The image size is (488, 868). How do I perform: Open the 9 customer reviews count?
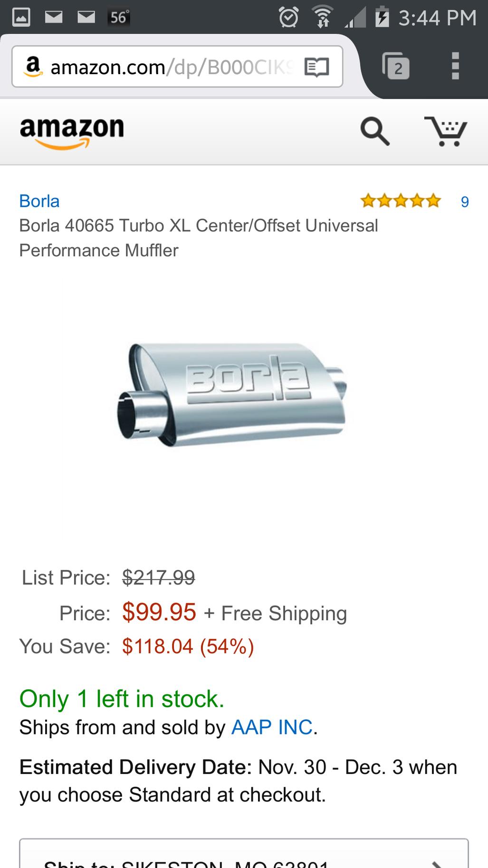point(465,202)
